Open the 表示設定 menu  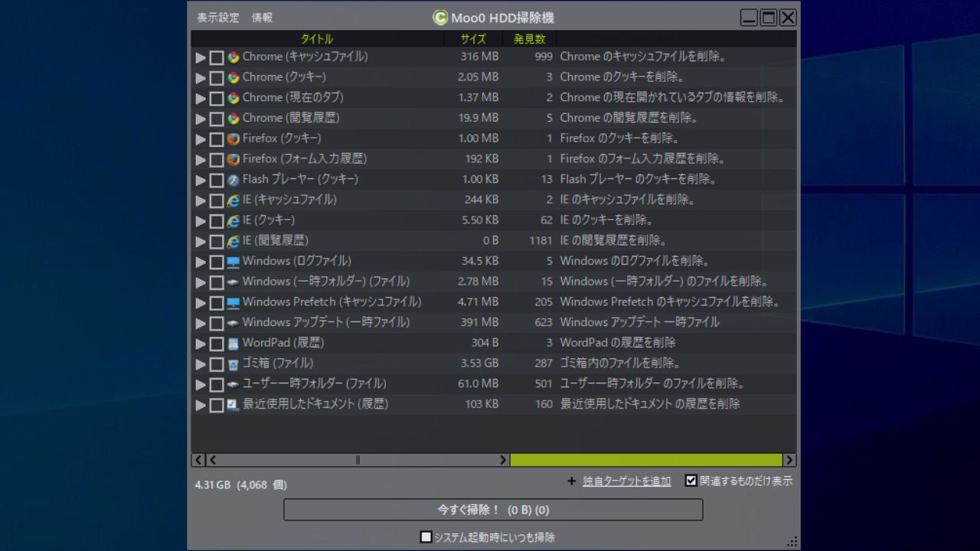coord(218,18)
